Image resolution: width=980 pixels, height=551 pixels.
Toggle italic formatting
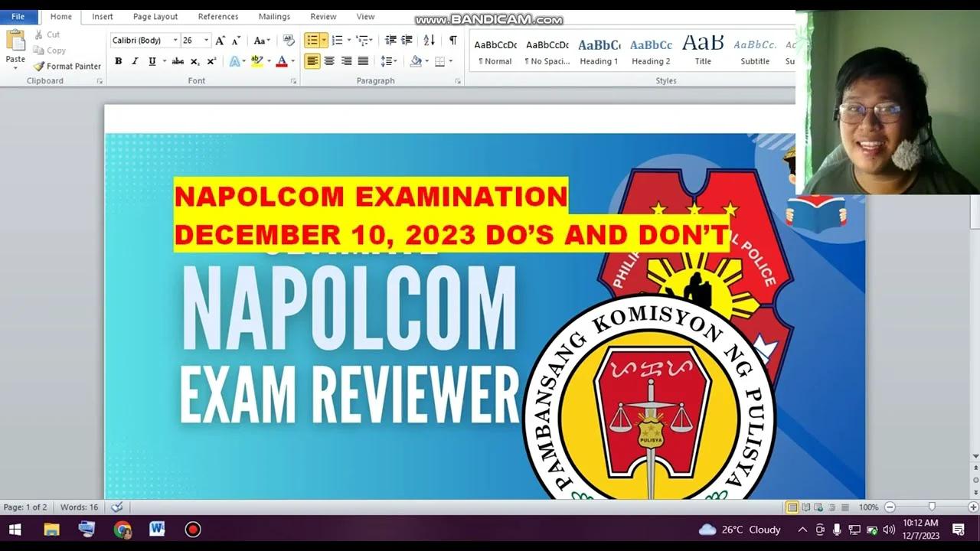[x=134, y=60]
